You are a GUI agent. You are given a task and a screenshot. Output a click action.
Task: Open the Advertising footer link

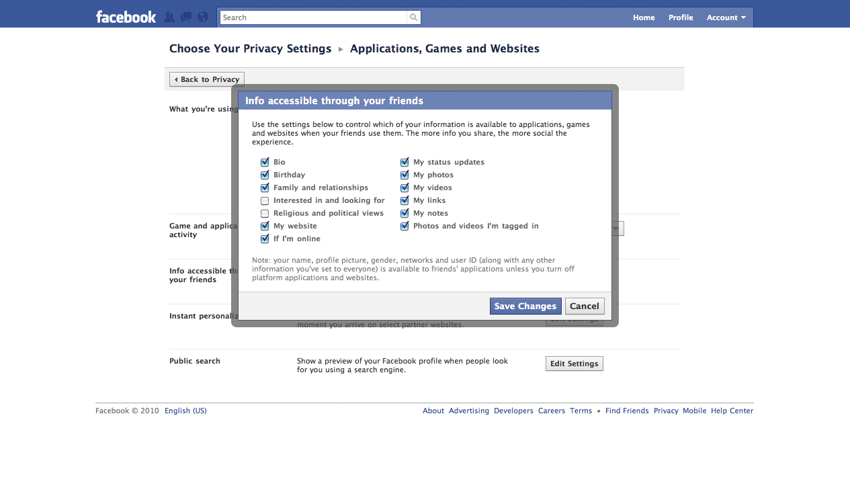click(469, 411)
